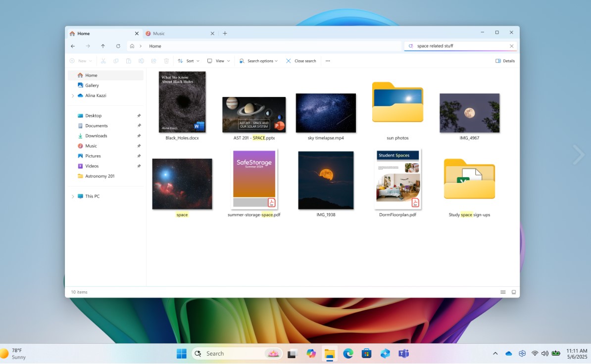Open Desktop in the sidebar

click(105, 116)
